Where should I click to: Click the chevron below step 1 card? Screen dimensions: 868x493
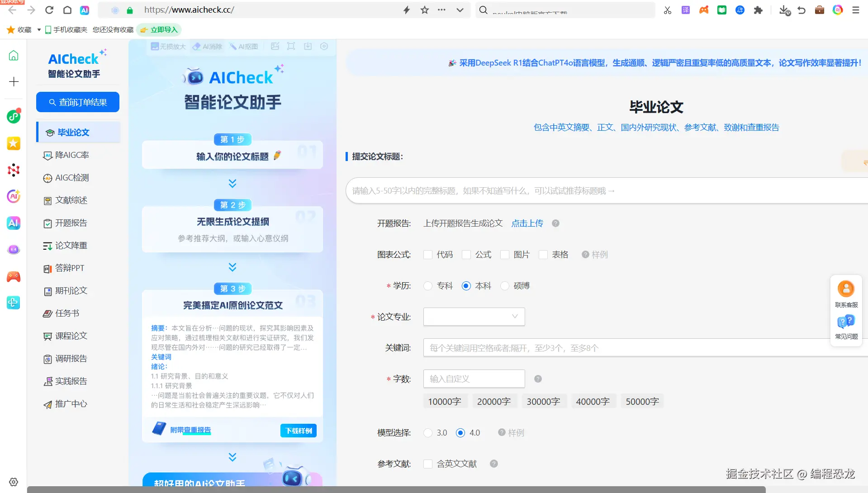tap(232, 183)
